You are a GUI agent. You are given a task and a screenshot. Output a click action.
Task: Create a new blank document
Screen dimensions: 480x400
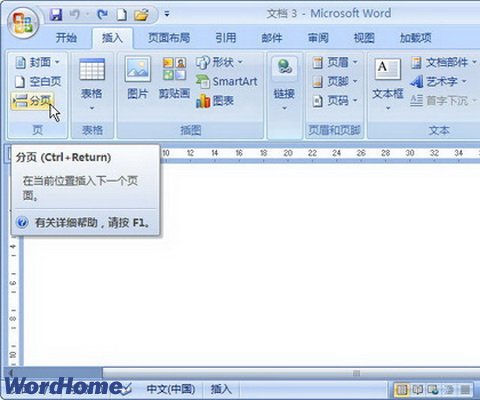(122, 15)
